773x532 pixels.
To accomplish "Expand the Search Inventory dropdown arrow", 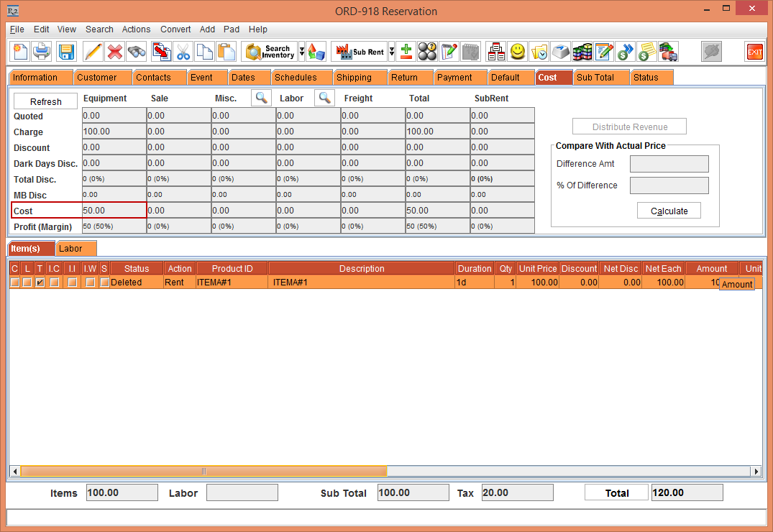I will pos(302,52).
